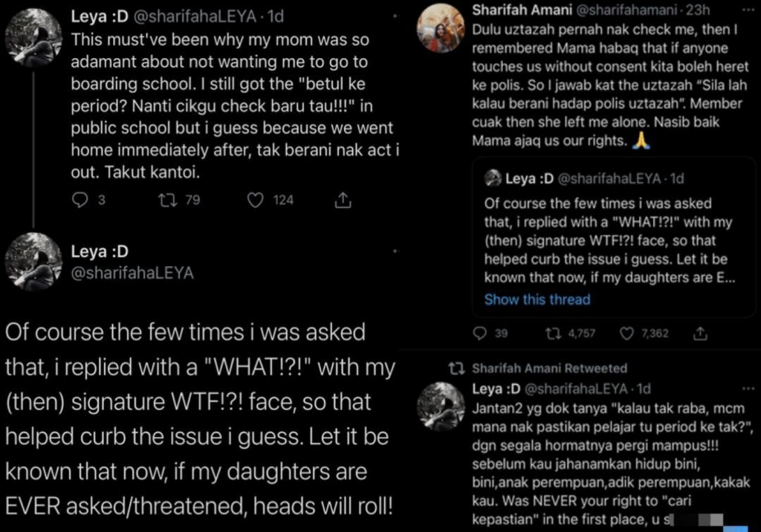
Task: Retweet Sharifah Amani's tweet with 4,757 retweets
Action: pyautogui.click(x=553, y=334)
